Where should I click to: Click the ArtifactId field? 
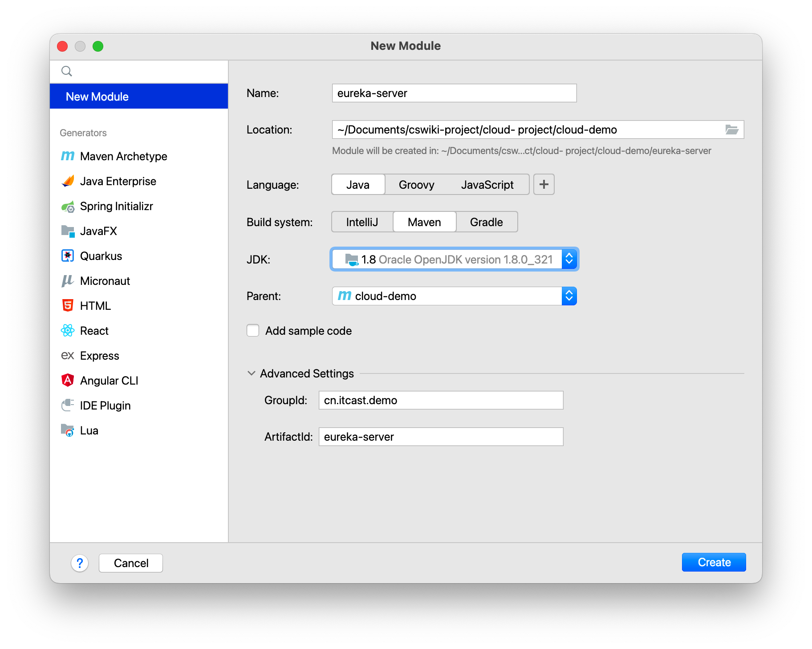click(x=441, y=437)
